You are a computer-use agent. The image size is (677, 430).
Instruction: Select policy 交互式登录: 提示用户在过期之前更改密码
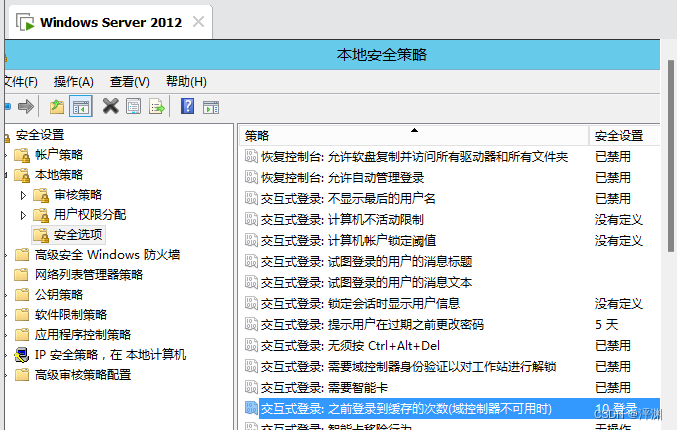372,324
